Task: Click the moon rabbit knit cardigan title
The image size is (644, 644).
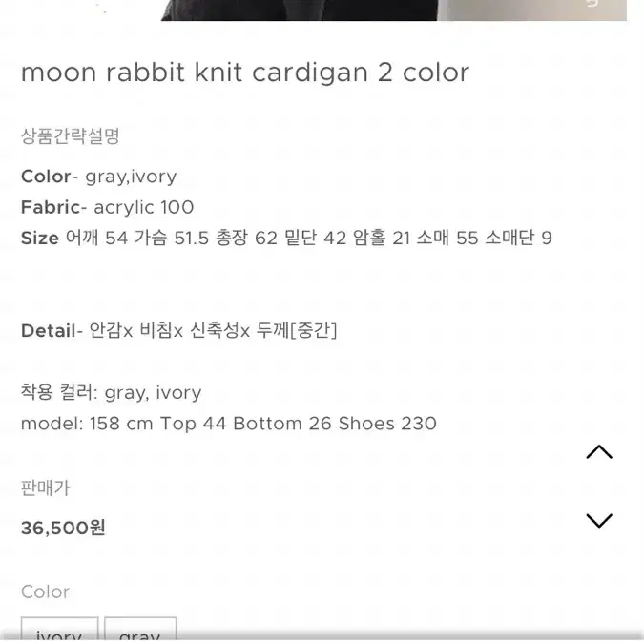Action: [245, 73]
